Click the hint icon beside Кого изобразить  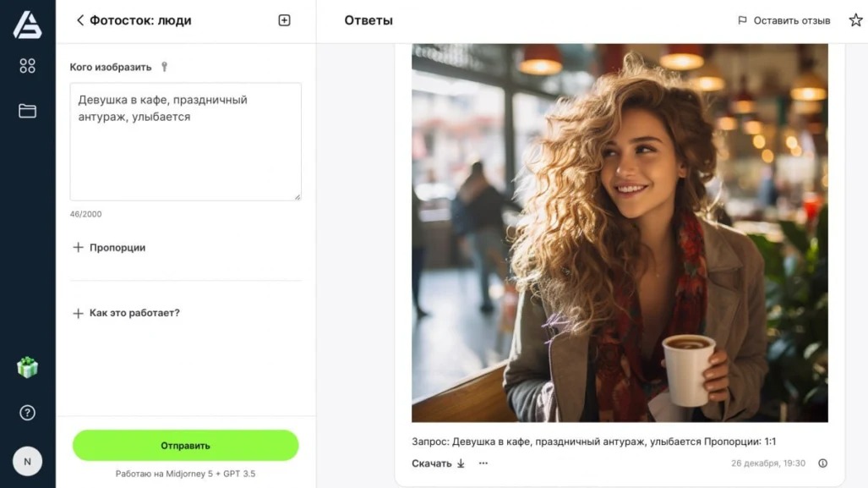[x=165, y=67]
